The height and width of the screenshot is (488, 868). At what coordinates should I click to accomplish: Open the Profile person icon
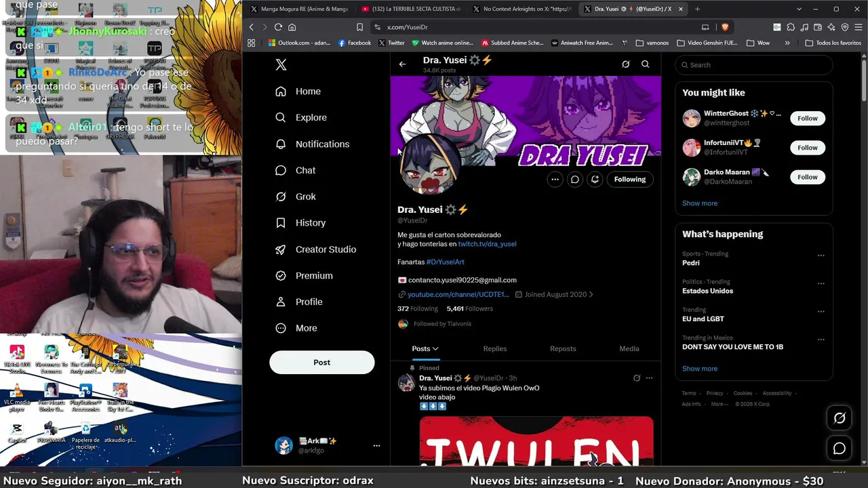coord(281,302)
